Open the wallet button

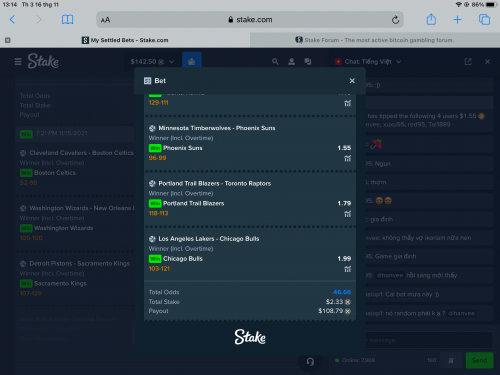click(x=192, y=61)
